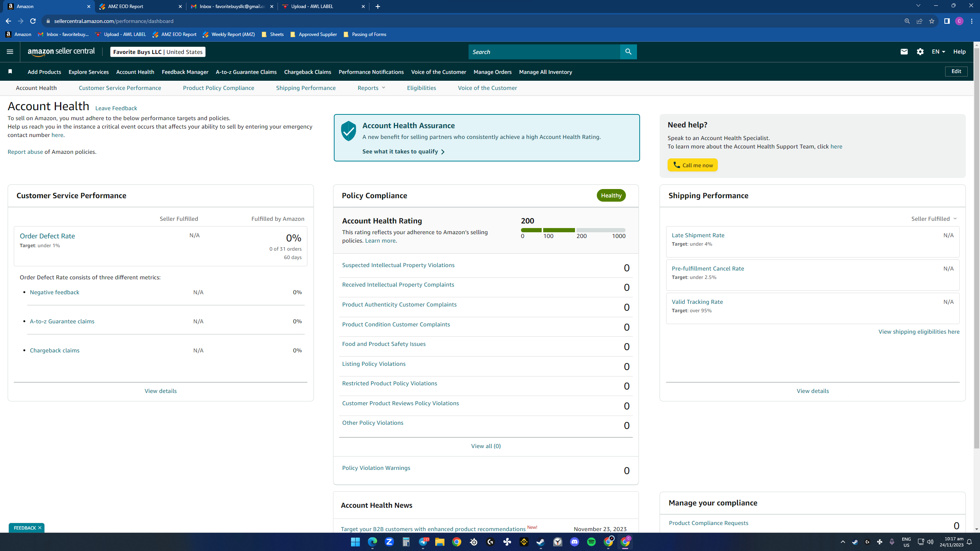Open the Eligibilities tab

point(421,88)
